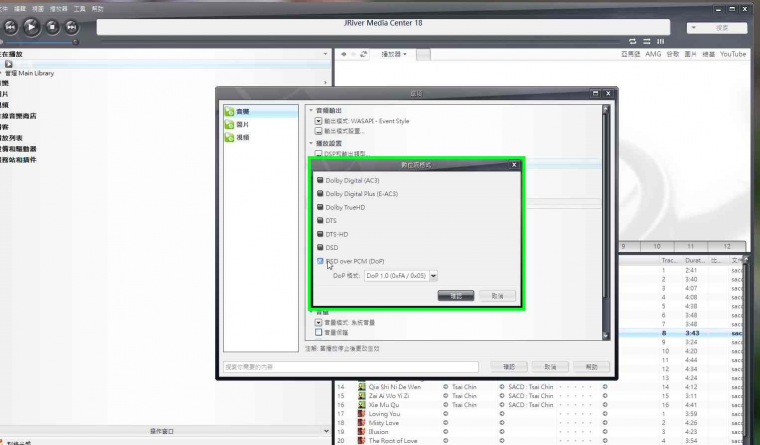Screen dimensions: 760x445
Task: Click the Stop playback button
Action: coord(52,27)
